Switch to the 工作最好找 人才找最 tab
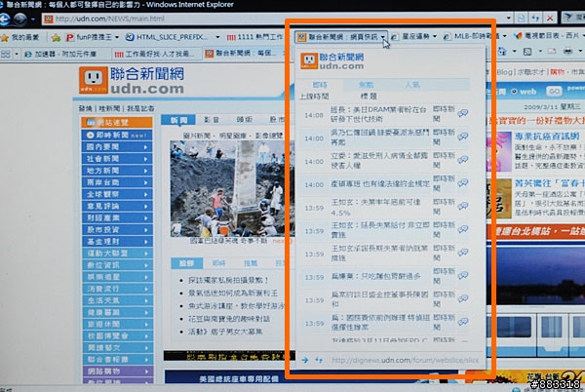Screen dimensions: 585x392 pyautogui.click(x=156, y=54)
